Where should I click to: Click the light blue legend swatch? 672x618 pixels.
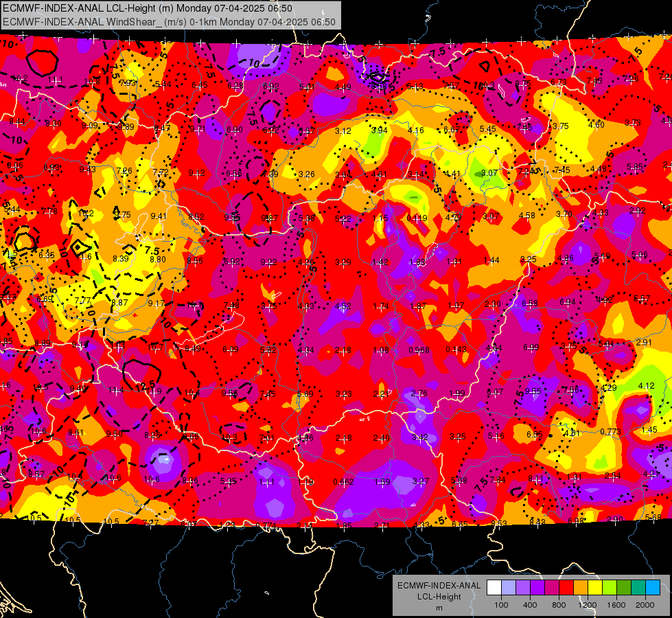click(x=509, y=588)
